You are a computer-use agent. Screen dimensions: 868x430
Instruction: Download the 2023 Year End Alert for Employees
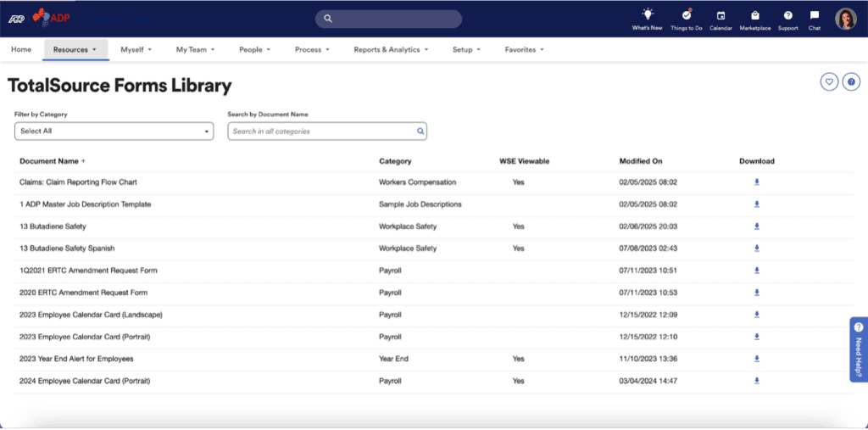tap(757, 359)
